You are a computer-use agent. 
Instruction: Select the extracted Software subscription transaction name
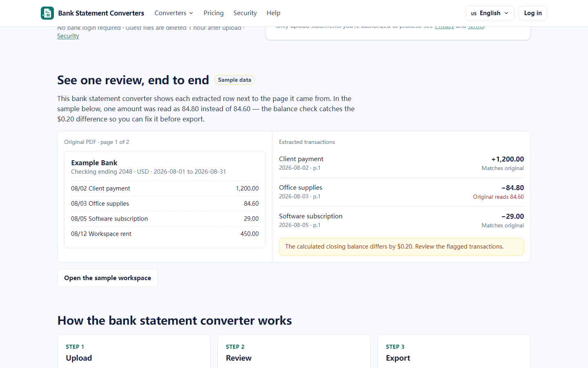(311, 216)
